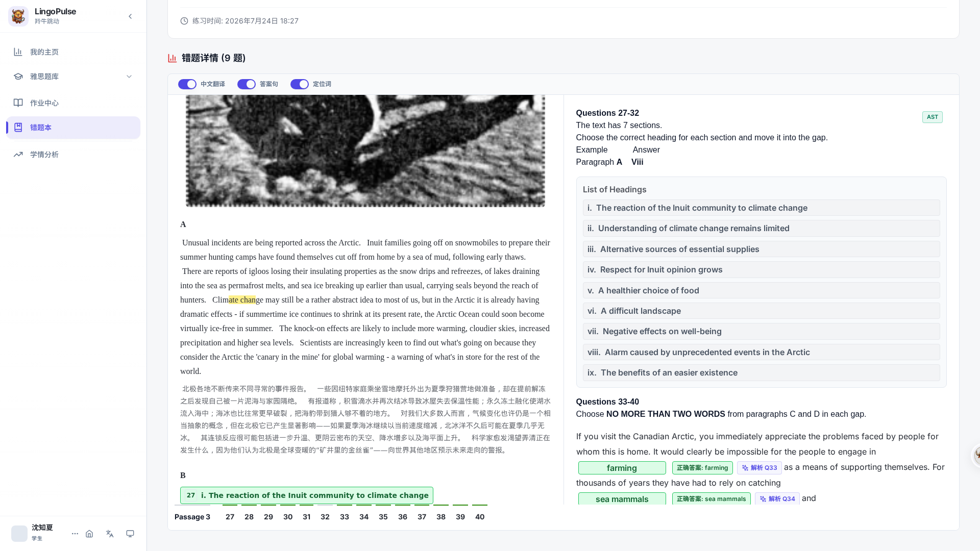980x551 pixels.
Task: Jump to question 31
Action: [306, 517]
